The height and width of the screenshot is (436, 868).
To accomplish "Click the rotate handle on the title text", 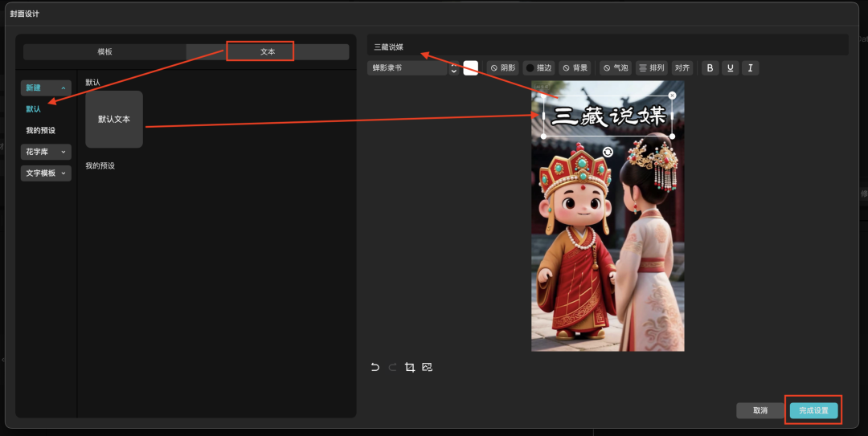I will pyautogui.click(x=608, y=152).
